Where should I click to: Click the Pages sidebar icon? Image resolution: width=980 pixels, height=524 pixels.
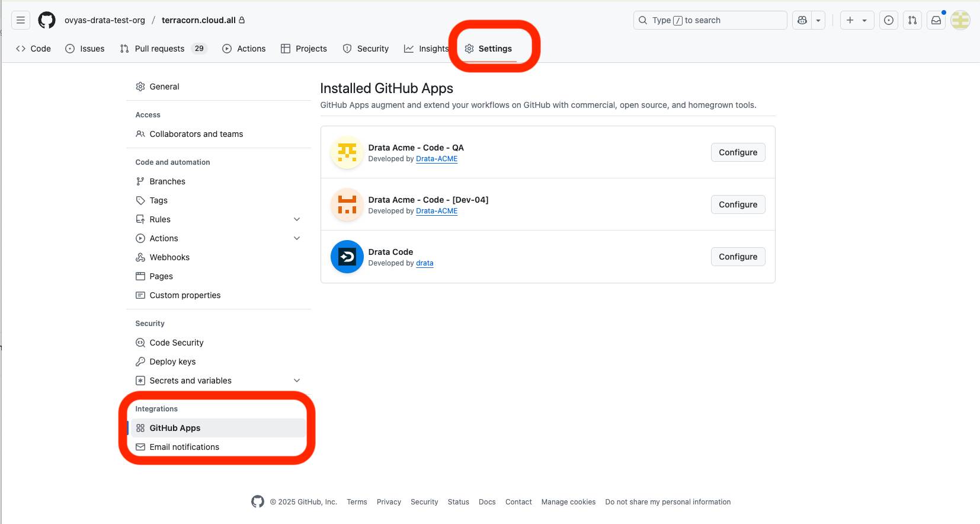tap(140, 276)
